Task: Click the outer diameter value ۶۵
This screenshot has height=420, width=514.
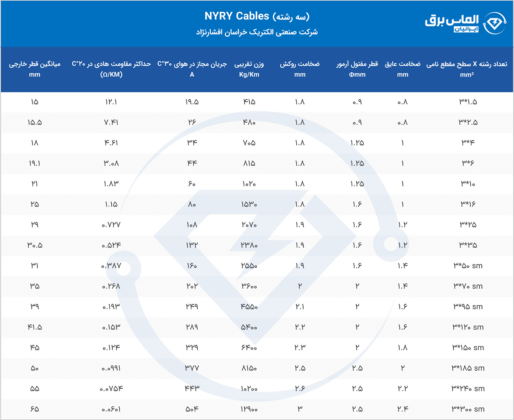Action: pyautogui.click(x=35, y=409)
